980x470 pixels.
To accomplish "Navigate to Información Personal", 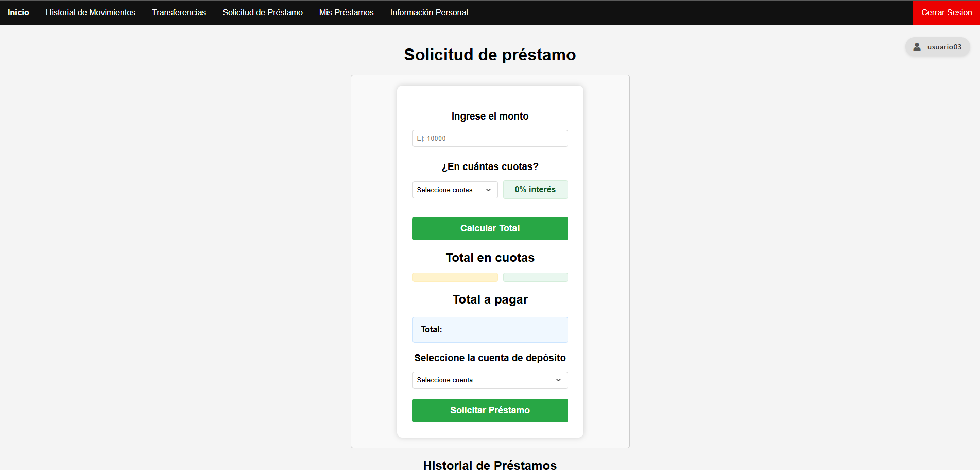I will (x=429, y=12).
